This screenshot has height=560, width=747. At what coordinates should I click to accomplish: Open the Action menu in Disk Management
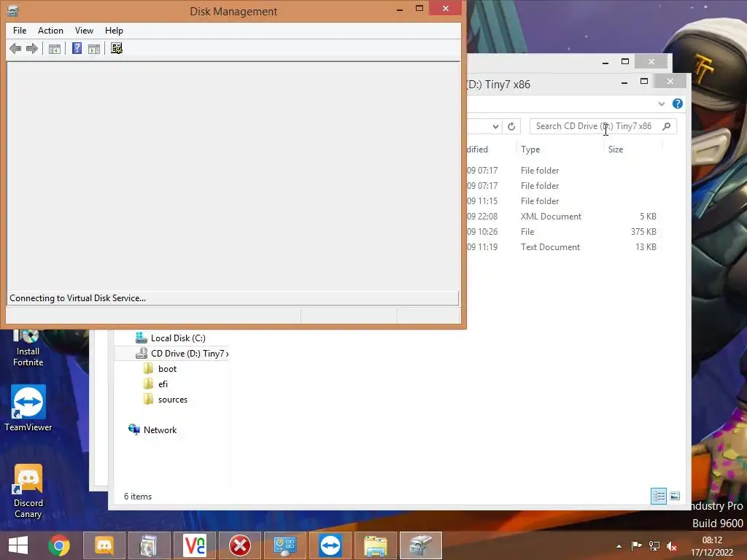coord(50,31)
